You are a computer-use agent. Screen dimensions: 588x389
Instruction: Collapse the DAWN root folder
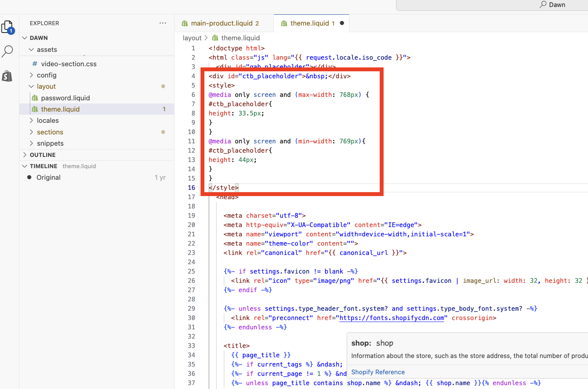pos(25,38)
